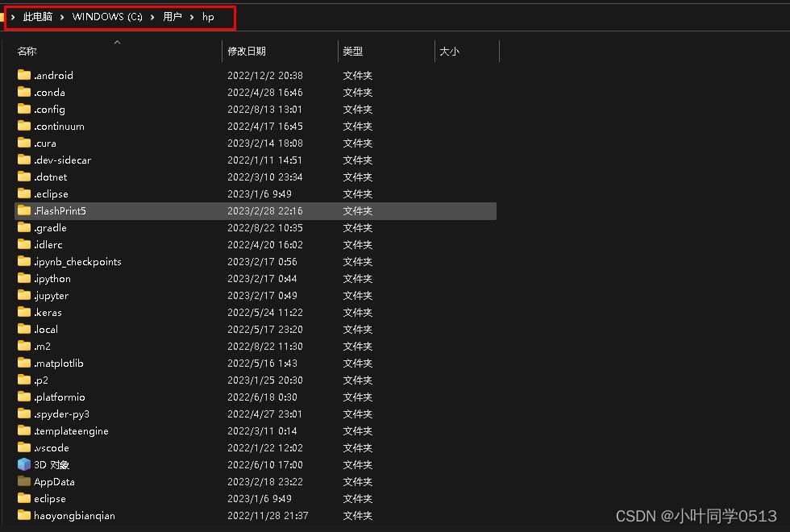Expand the chevron after 此电脑 in breadcrumb
Viewport: 790px width, 532px height.
(x=62, y=17)
